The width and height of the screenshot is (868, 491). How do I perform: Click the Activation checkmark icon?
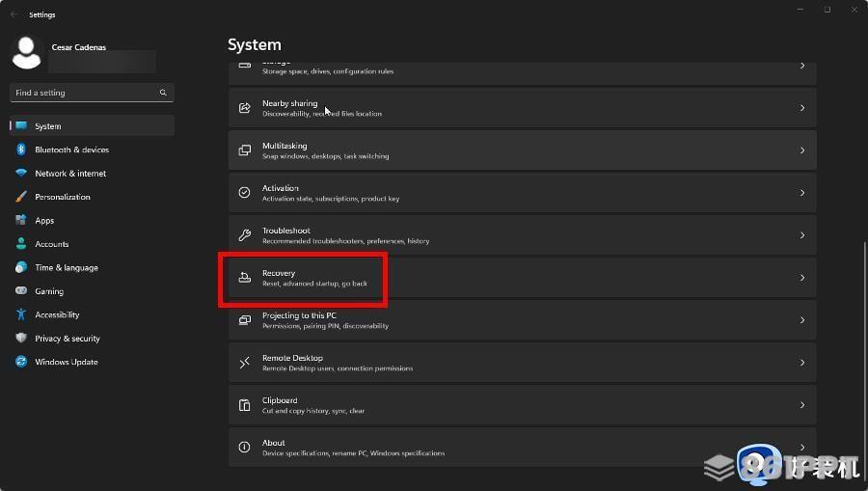(x=245, y=193)
